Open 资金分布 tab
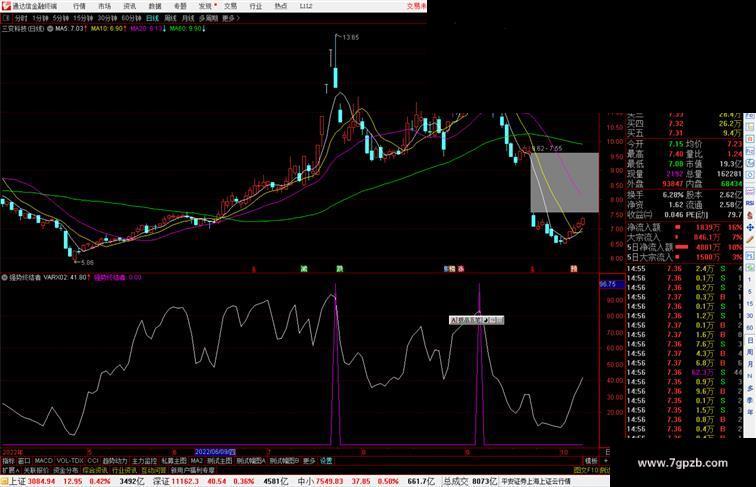 (65, 470)
